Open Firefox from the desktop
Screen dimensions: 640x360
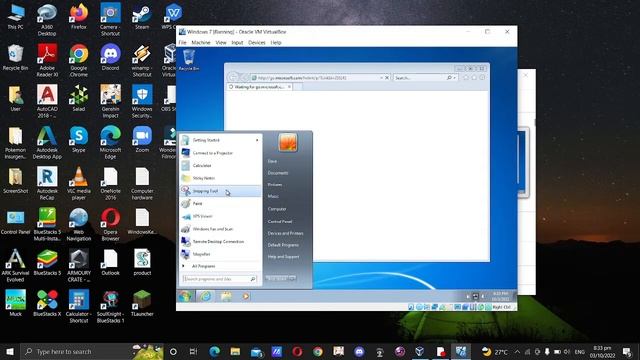pos(79,17)
